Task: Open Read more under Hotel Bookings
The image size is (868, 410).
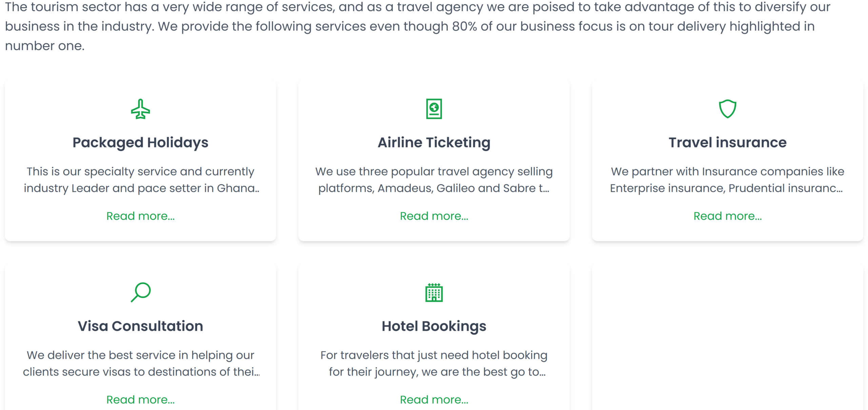Action: (x=434, y=400)
